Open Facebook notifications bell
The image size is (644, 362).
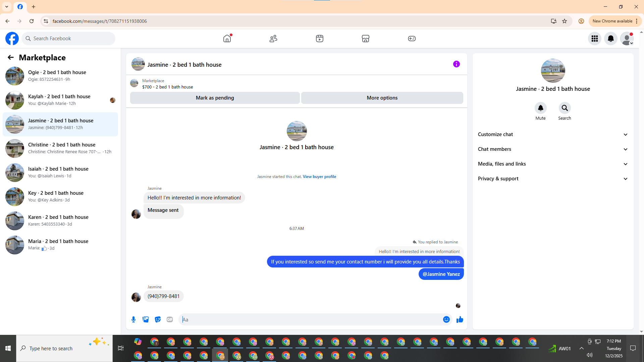(610, 39)
